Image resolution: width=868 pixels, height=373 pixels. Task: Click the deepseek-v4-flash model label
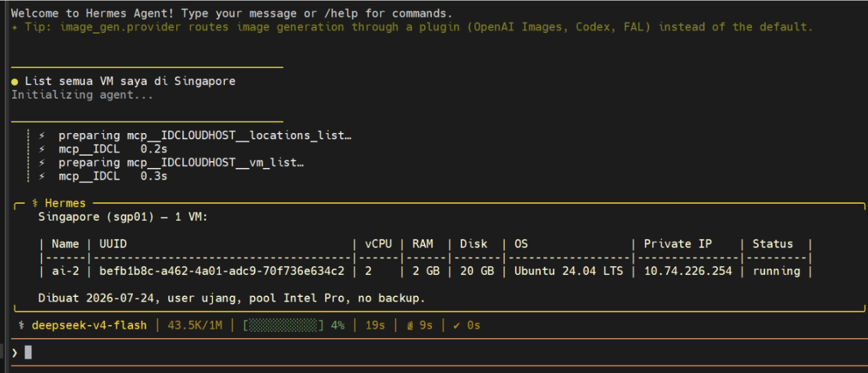click(89, 326)
